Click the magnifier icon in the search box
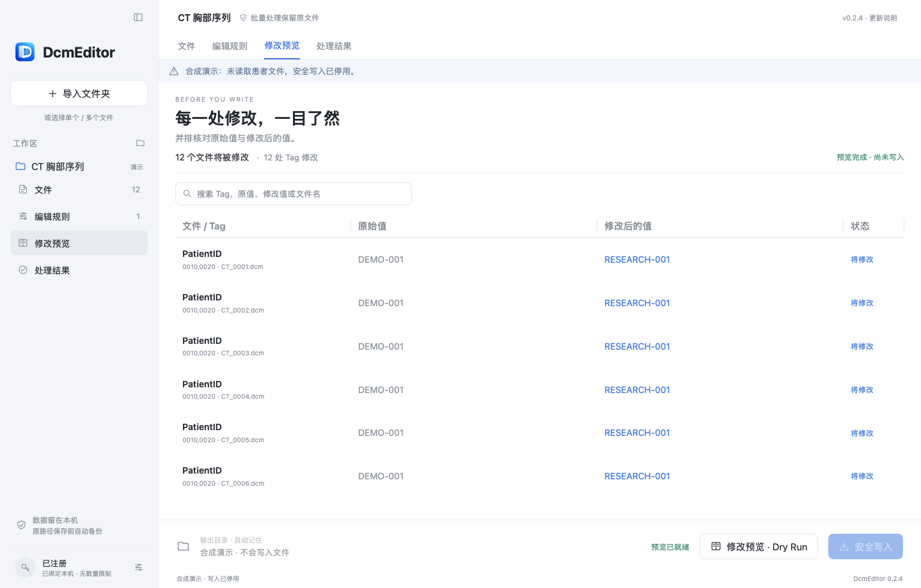The image size is (921, 588). 187,194
